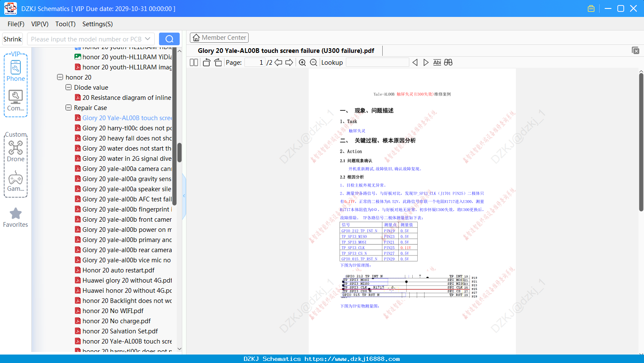Viewport: 644px width, 363px height.
Task: Open the Game console category
Action: pyautogui.click(x=16, y=181)
